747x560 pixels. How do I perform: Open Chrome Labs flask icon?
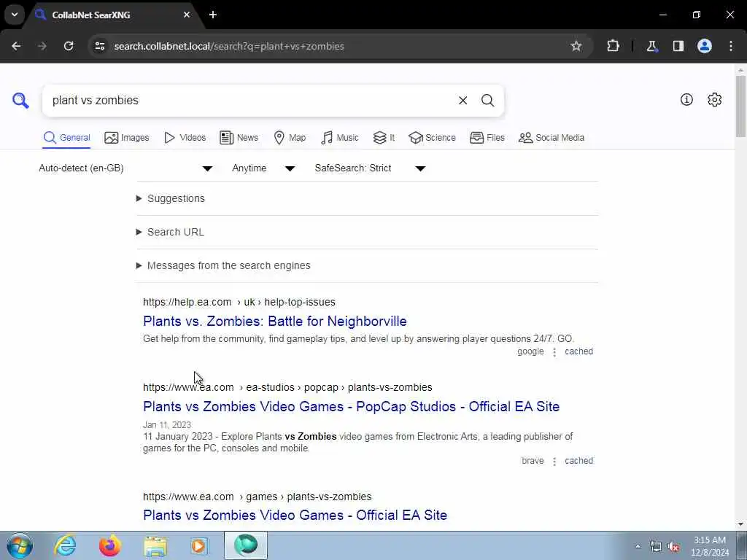click(651, 46)
